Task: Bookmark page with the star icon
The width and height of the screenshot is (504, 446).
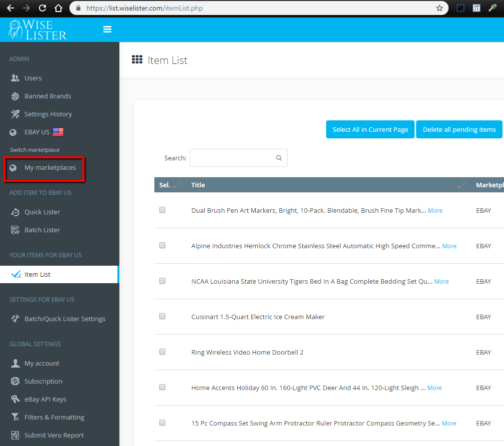Action: (x=440, y=8)
